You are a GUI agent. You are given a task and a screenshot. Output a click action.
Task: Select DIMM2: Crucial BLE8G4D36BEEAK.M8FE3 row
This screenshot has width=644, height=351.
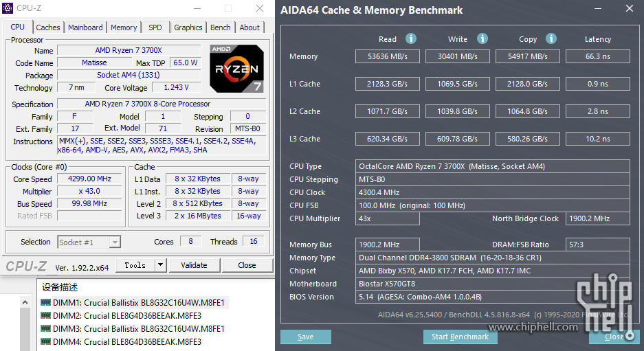122,316
